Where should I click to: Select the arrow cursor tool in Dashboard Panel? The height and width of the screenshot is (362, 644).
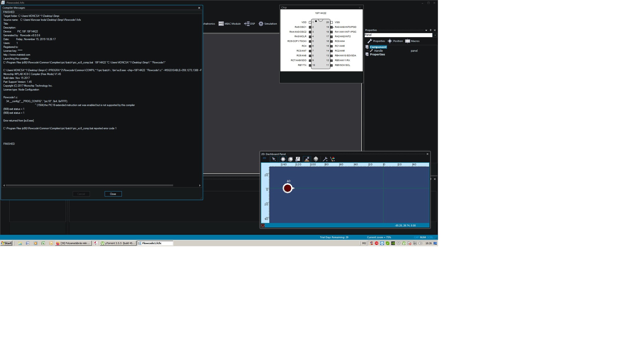(x=274, y=159)
